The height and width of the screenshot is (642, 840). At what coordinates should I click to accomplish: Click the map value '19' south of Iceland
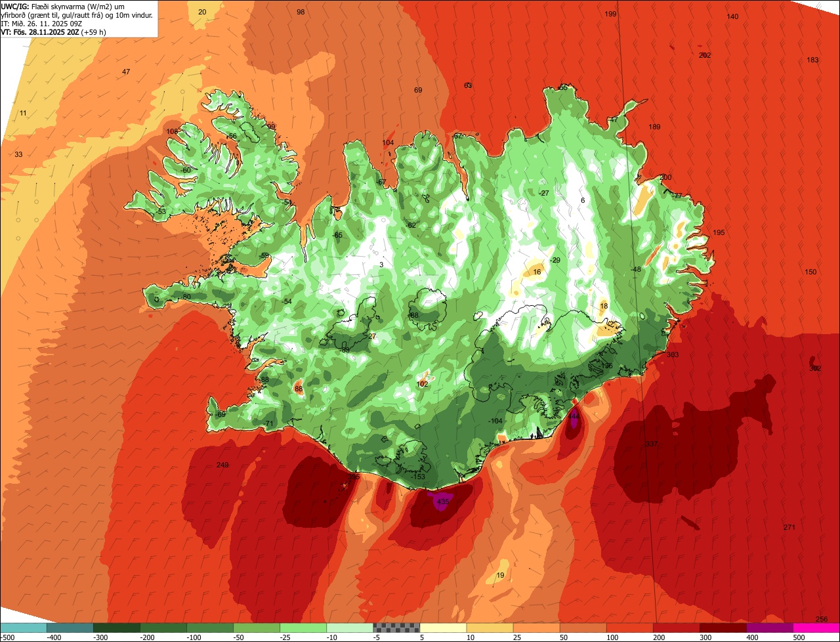(x=501, y=575)
